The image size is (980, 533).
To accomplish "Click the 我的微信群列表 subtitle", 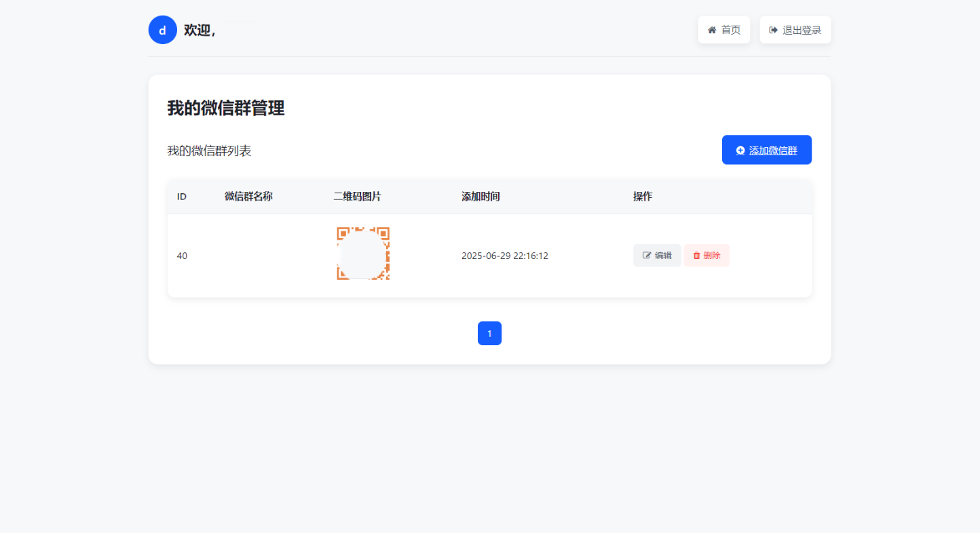I will 210,151.
